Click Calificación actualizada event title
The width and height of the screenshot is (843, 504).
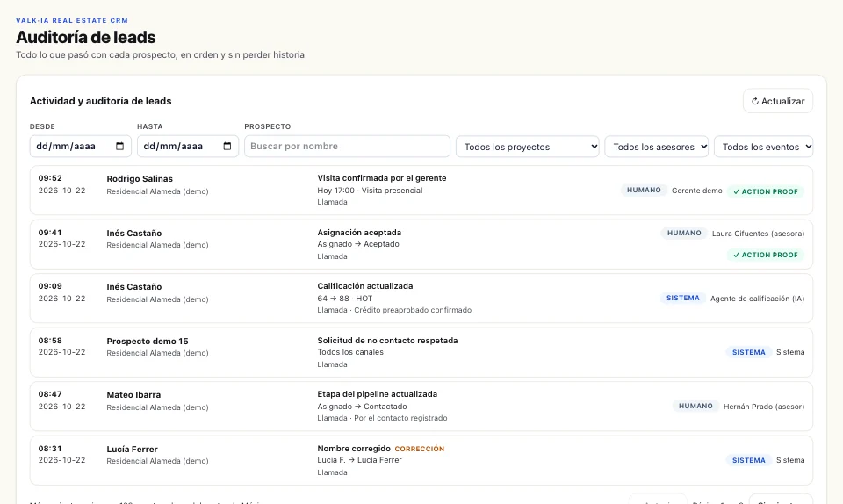pyautogui.click(x=365, y=286)
